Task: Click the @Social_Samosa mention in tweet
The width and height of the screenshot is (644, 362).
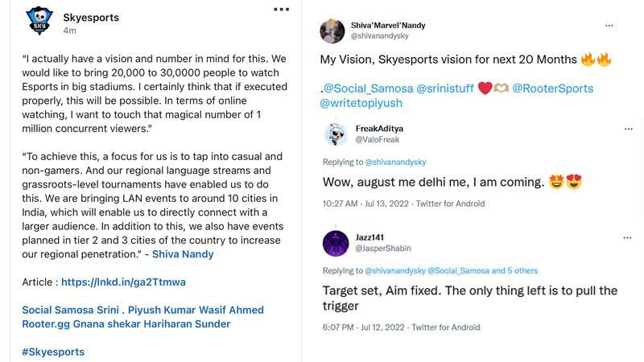Action: coord(367,88)
